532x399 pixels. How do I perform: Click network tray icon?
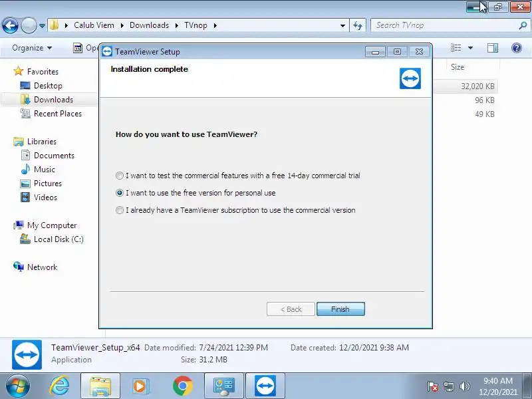point(449,386)
